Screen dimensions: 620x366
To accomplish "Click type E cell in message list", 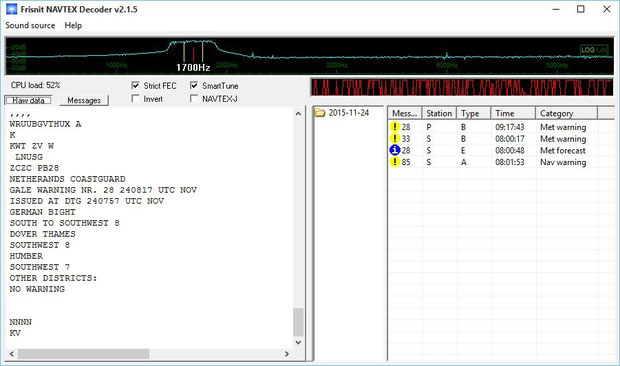I will pos(463,150).
